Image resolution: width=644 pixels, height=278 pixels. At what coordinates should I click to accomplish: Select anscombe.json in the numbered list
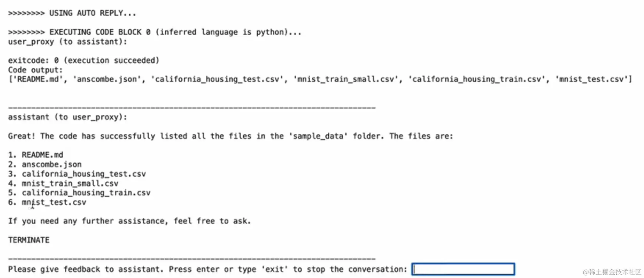click(x=51, y=164)
